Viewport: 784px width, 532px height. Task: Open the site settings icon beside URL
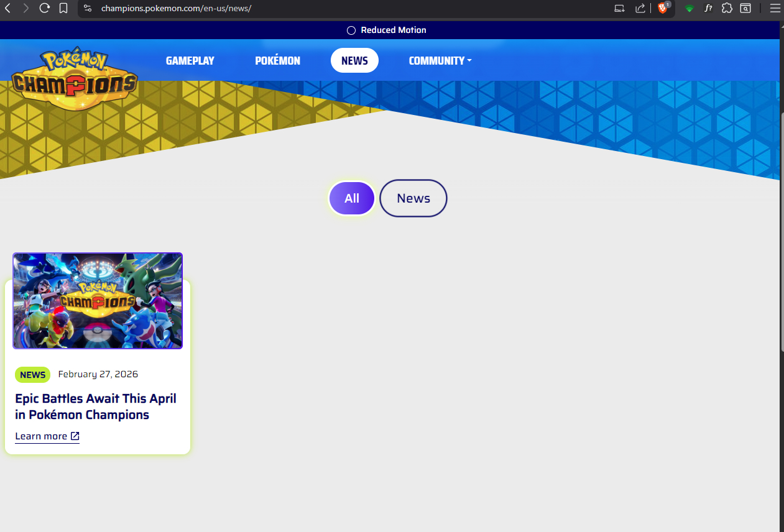tap(88, 8)
